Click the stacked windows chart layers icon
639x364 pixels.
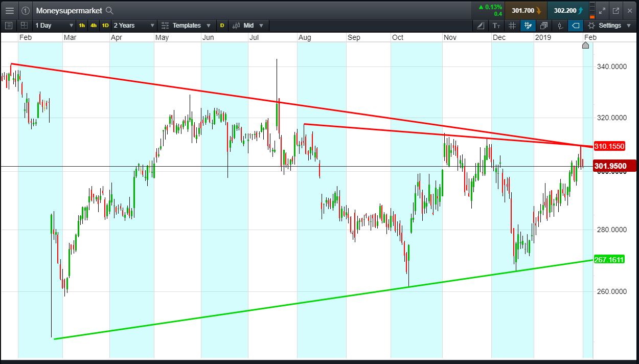click(543, 25)
